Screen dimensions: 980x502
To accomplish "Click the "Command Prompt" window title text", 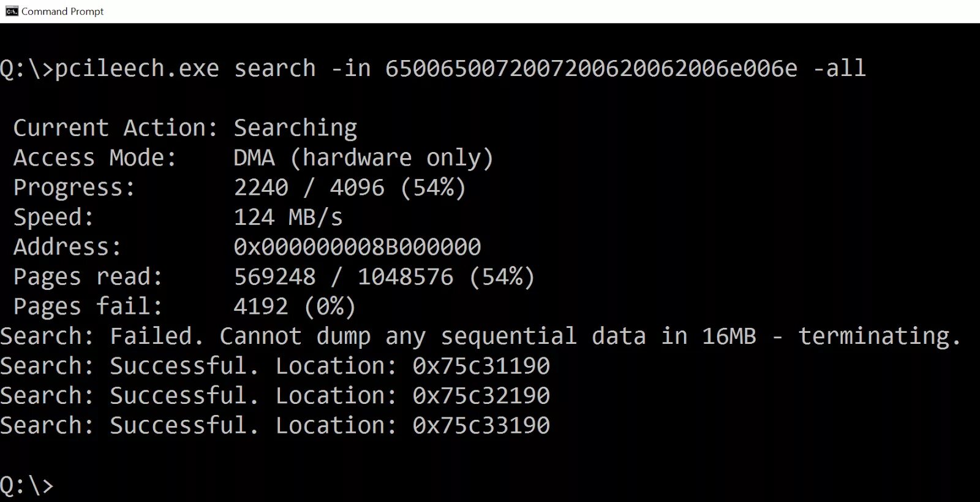I will pos(62,11).
